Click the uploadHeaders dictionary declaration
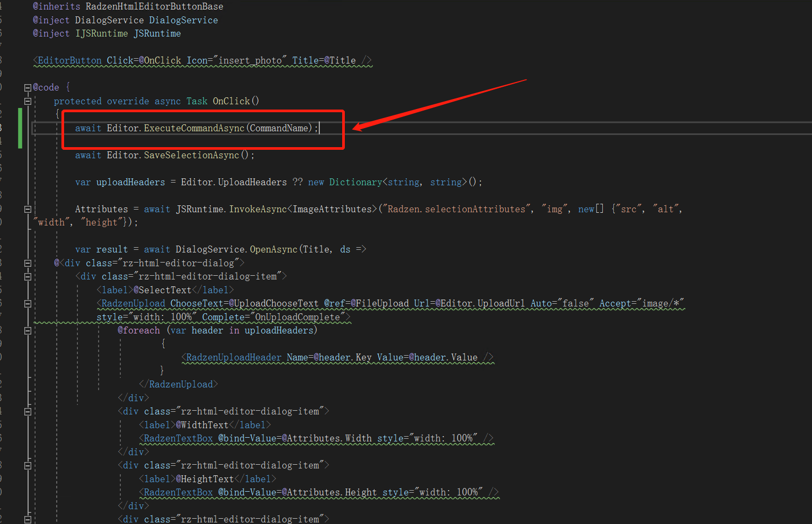Screen dimensions: 812x524 (x=131, y=182)
